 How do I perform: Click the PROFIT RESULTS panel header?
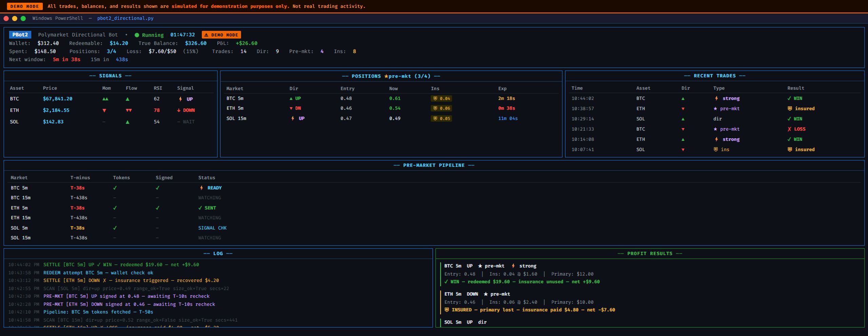coord(650,253)
